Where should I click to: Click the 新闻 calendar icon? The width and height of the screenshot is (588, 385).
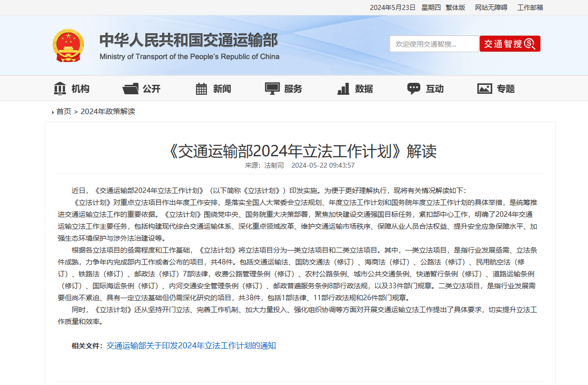[201, 88]
